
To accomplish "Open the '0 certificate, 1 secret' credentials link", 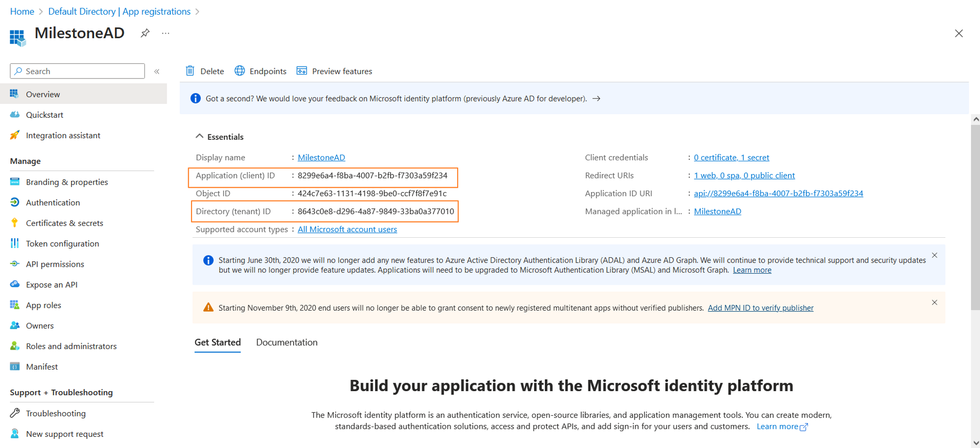I will [x=732, y=157].
